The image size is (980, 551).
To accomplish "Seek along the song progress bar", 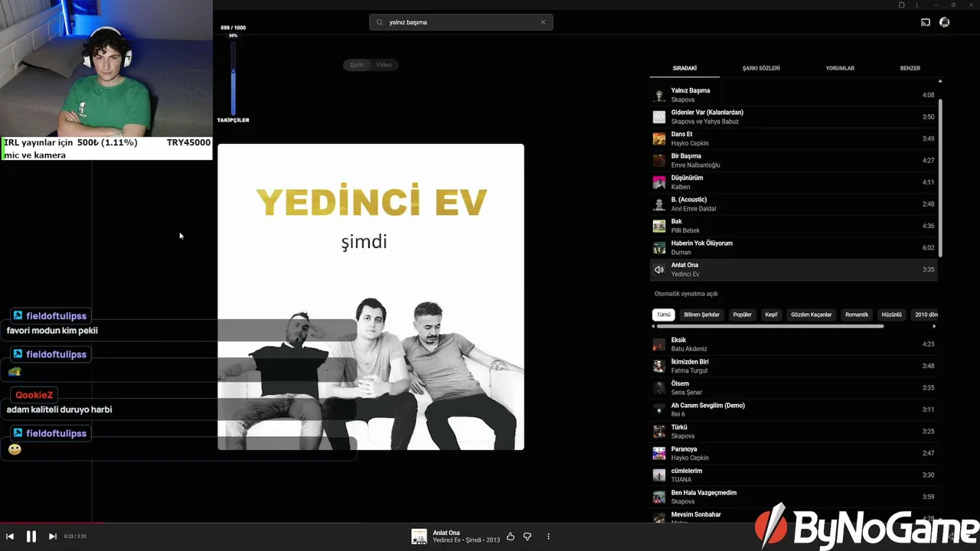I will (x=490, y=523).
